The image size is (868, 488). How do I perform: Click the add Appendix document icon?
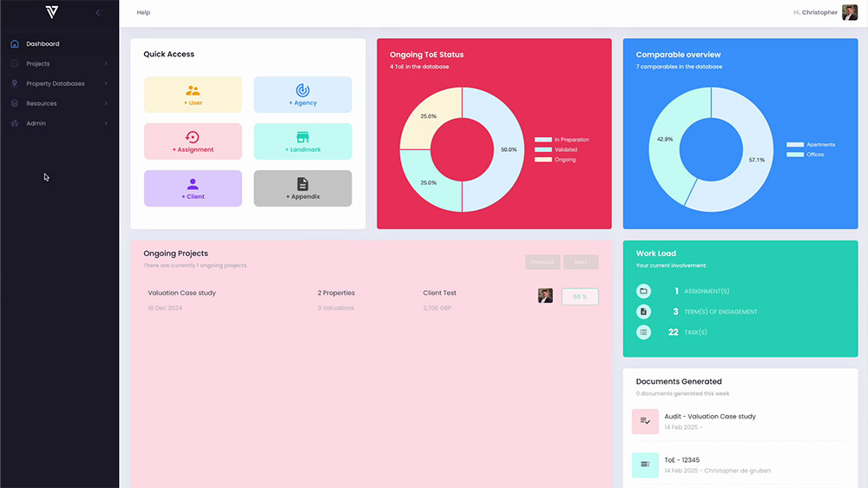click(x=303, y=184)
